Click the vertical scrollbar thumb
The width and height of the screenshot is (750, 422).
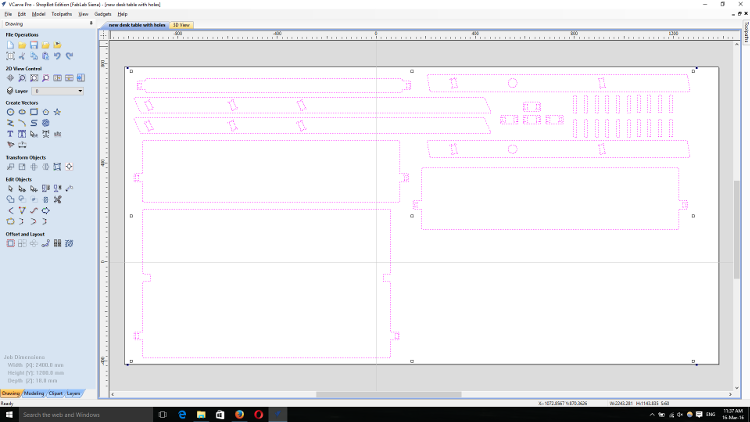(737, 230)
